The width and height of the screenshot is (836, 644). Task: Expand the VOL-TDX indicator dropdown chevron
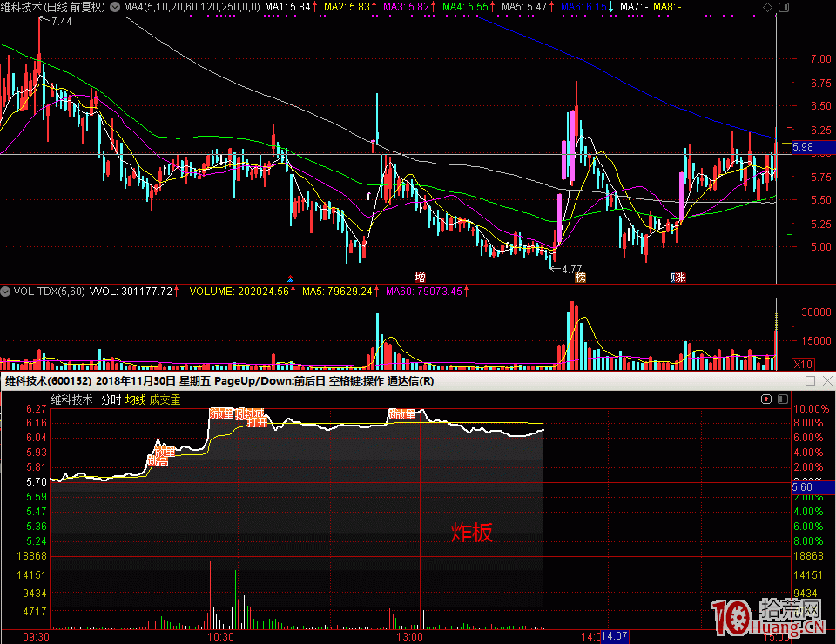tap(6, 292)
